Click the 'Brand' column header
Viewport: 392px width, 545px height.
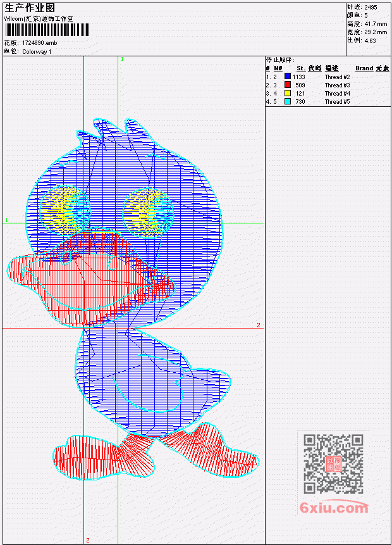pos(364,68)
